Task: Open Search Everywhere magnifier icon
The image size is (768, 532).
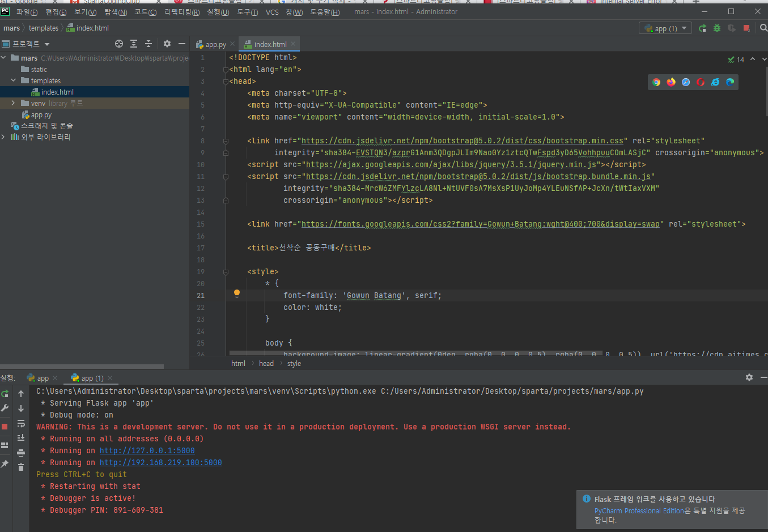Action: click(x=763, y=28)
